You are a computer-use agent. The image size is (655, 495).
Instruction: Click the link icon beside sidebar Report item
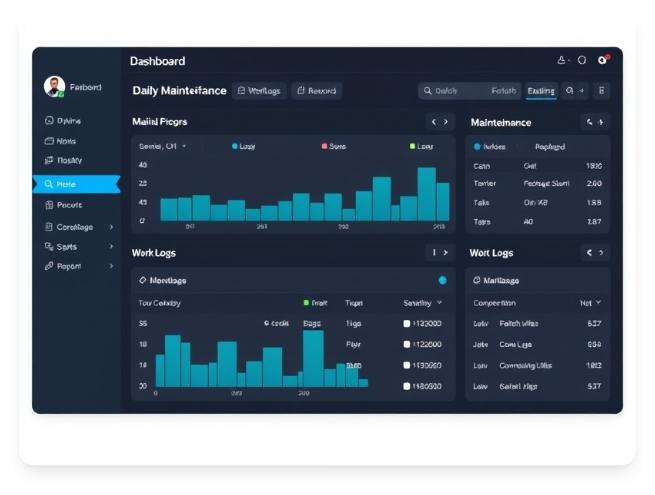click(48, 266)
